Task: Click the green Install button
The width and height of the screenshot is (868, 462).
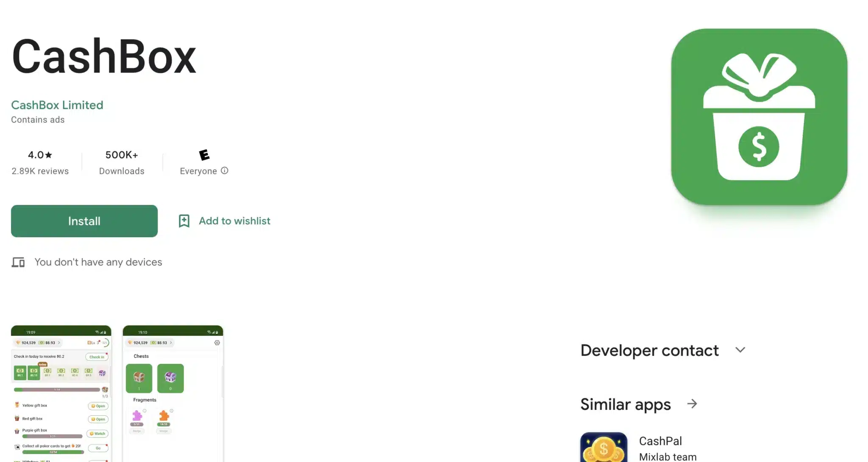Action: pos(84,221)
